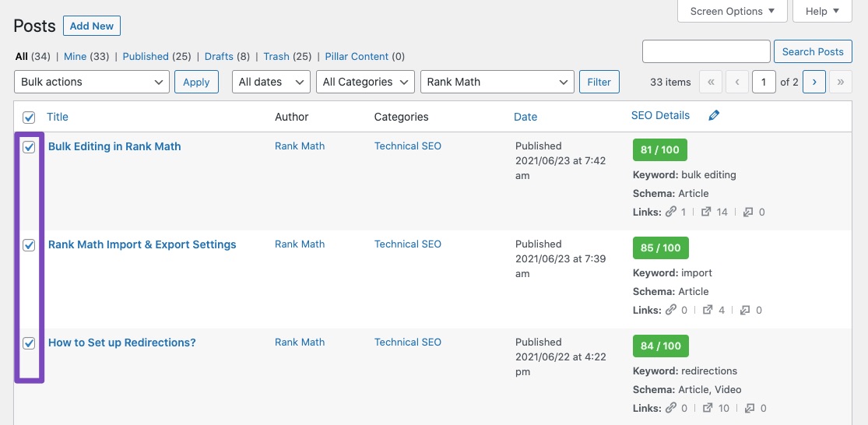868x425 pixels.
Task: Click the Add New button
Action: click(92, 26)
